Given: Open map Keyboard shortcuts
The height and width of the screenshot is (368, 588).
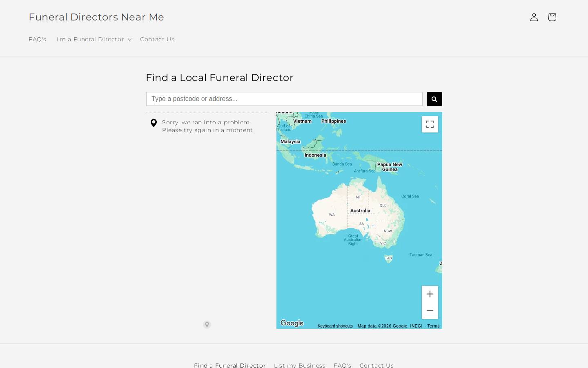Looking at the screenshot, I should 335,326.
